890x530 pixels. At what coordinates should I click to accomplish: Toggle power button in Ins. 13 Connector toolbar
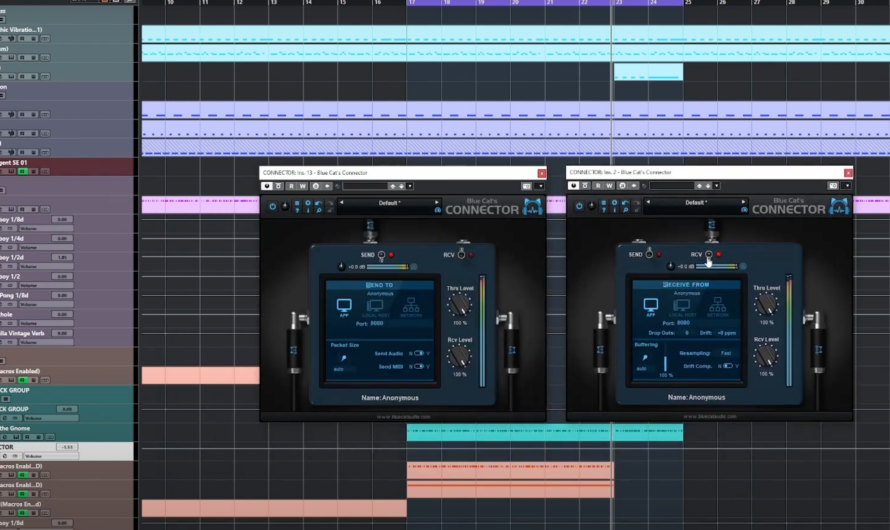coord(272,207)
